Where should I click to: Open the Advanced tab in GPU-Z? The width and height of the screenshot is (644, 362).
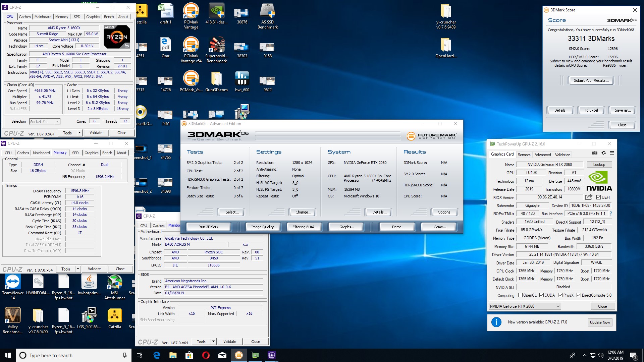pyautogui.click(x=543, y=155)
